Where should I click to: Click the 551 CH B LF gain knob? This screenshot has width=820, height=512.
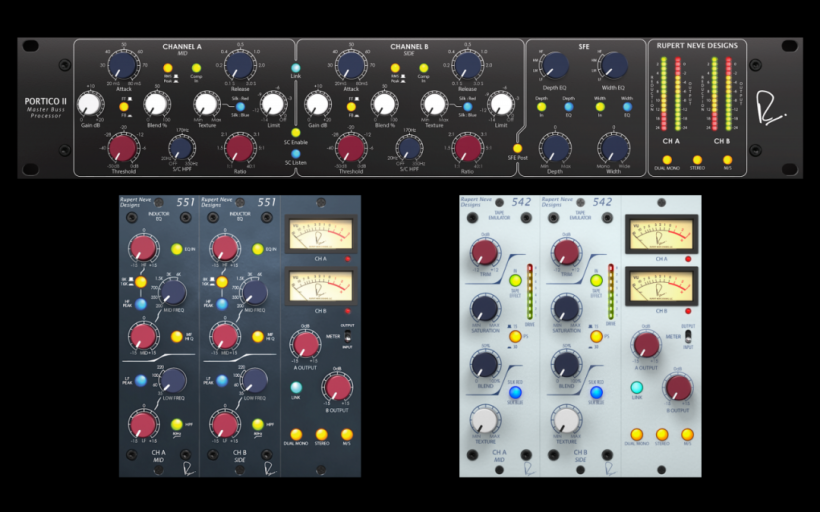tap(224, 424)
